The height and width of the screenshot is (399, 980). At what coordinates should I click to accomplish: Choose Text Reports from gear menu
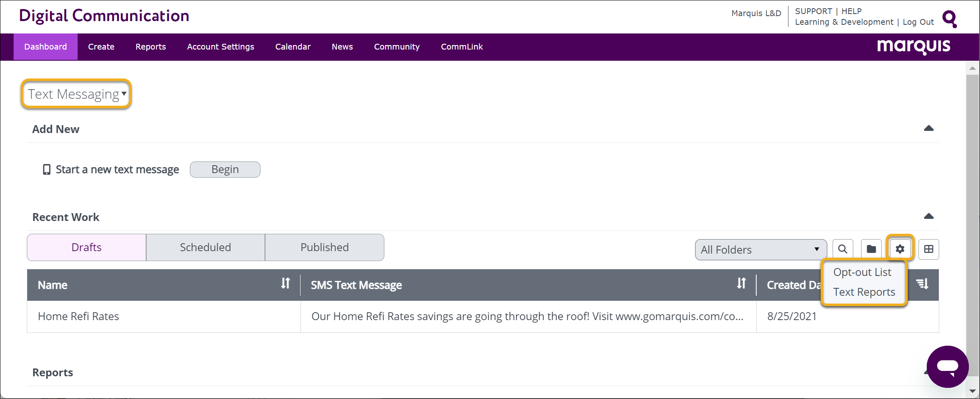point(864,292)
